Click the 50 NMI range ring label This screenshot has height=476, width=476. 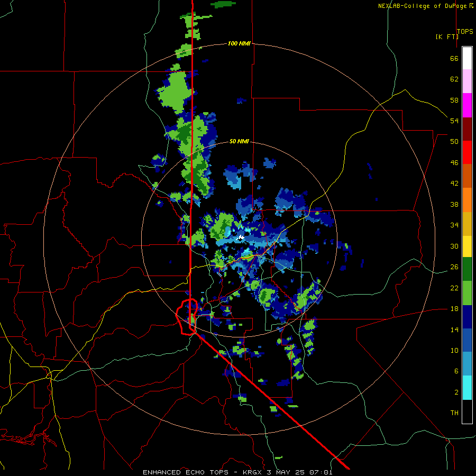pos(239,141)
